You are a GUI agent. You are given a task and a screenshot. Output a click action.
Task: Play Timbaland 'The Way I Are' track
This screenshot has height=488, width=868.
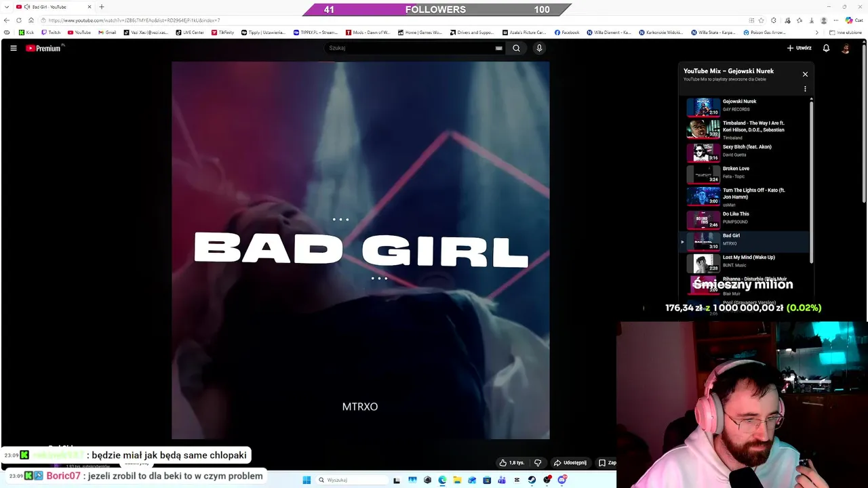745,129
